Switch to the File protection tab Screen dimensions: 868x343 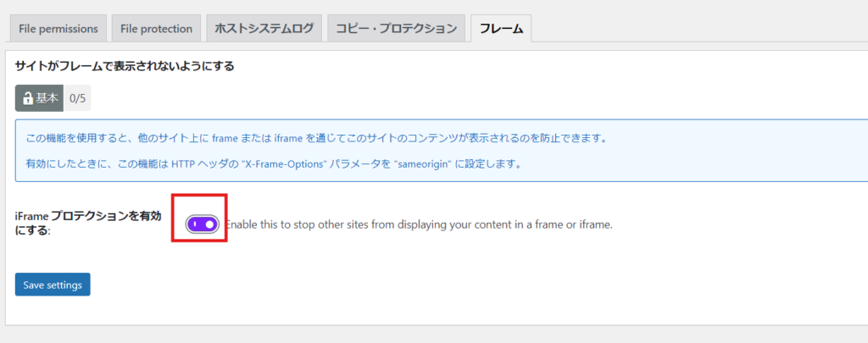156,28
